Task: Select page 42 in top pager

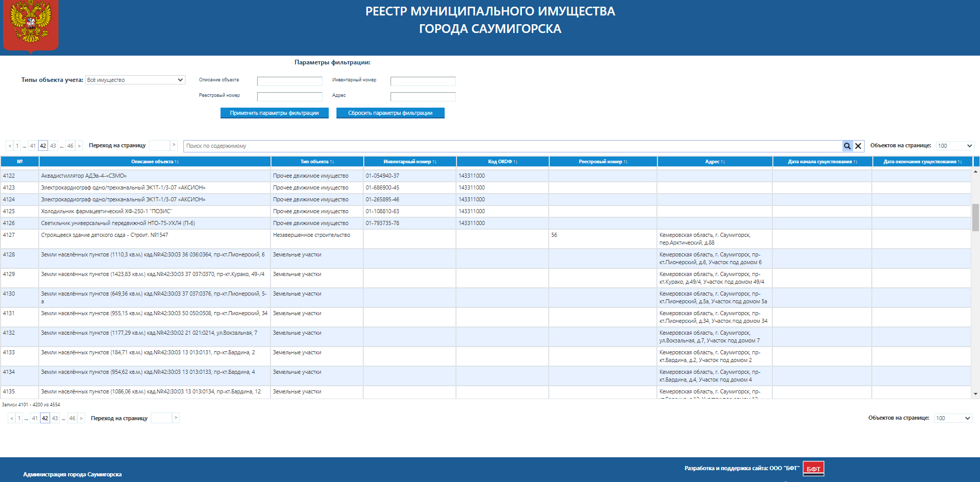Action: [x=43, y=146]
